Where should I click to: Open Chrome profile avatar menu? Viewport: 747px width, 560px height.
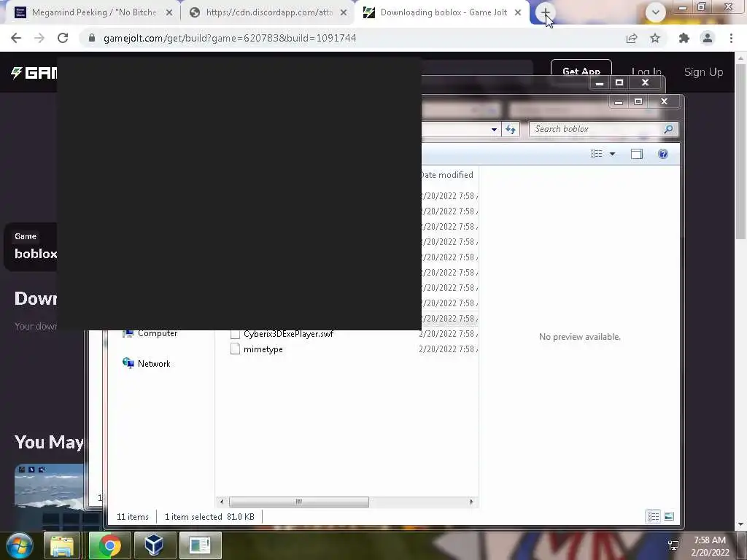[708, 38]
